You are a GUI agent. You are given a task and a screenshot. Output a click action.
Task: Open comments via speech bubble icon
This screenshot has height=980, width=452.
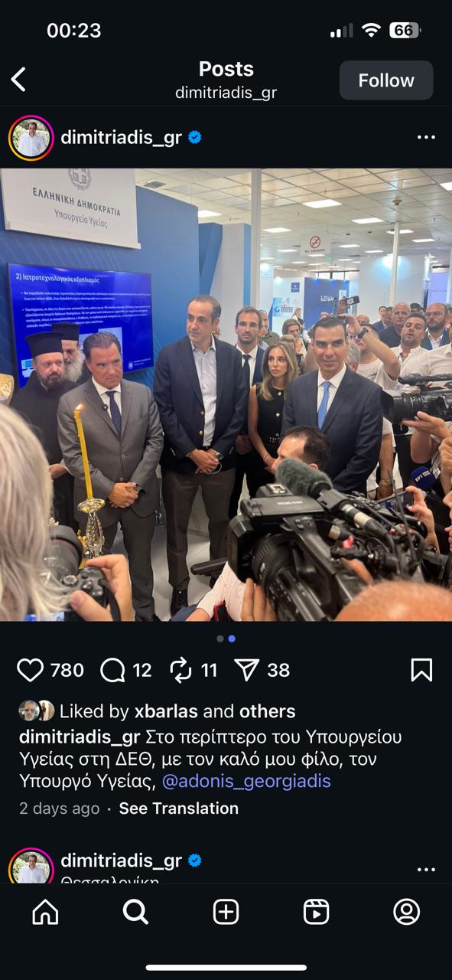(112, 671)
